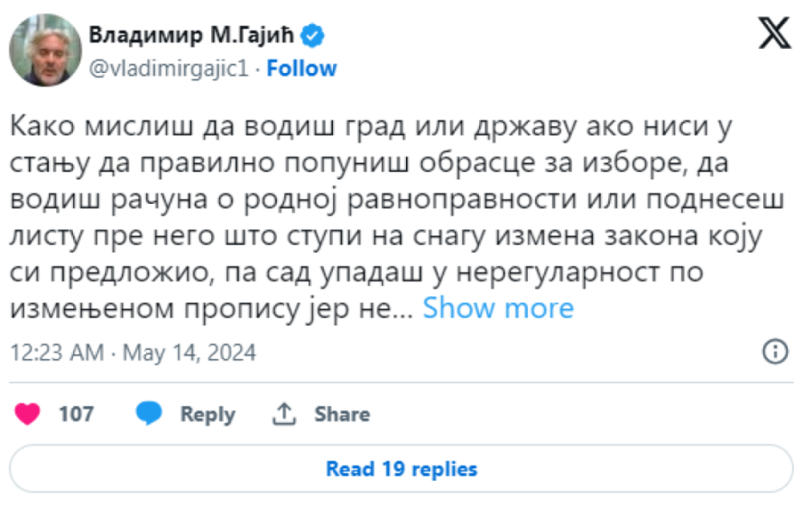Click the blue verified badge

pyautogui.click(x=313, y=36)
